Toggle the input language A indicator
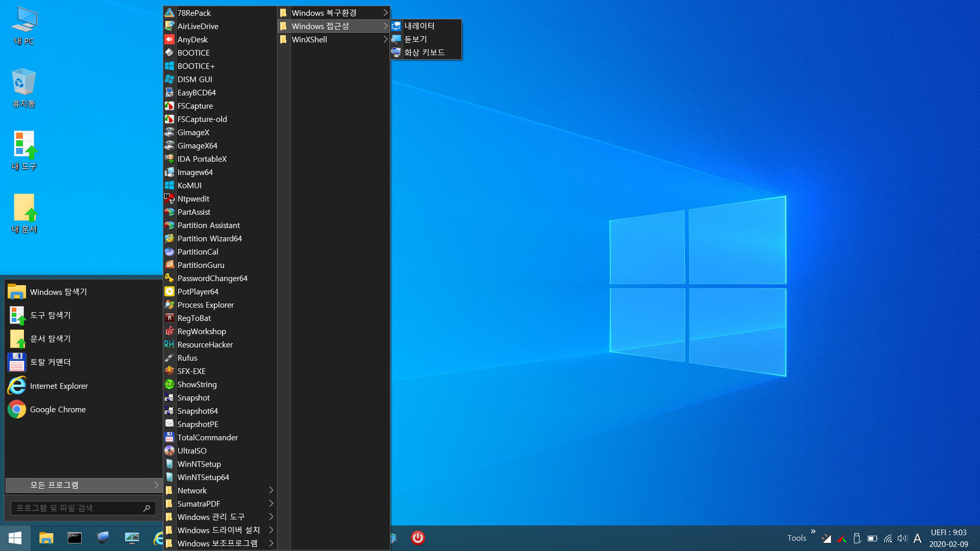The height and width of the screenshot is (551, 980). [x=917, y=538]
